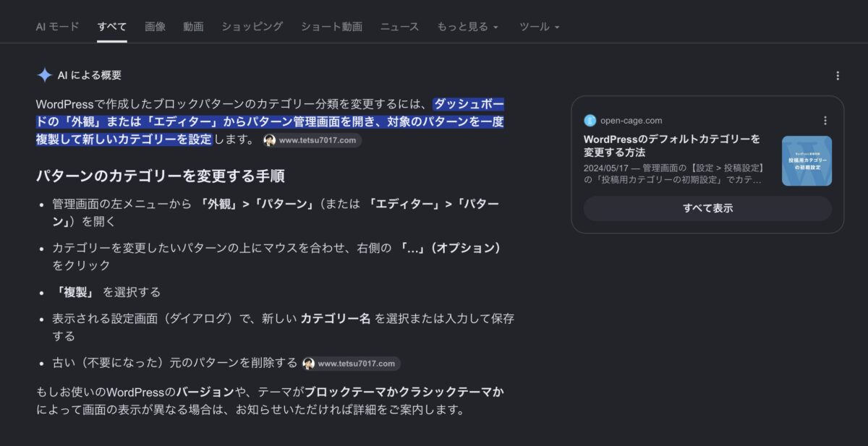Open the 動画 tab
The height and width of the screenshot is (446, 868).
(x=193, y=27)
